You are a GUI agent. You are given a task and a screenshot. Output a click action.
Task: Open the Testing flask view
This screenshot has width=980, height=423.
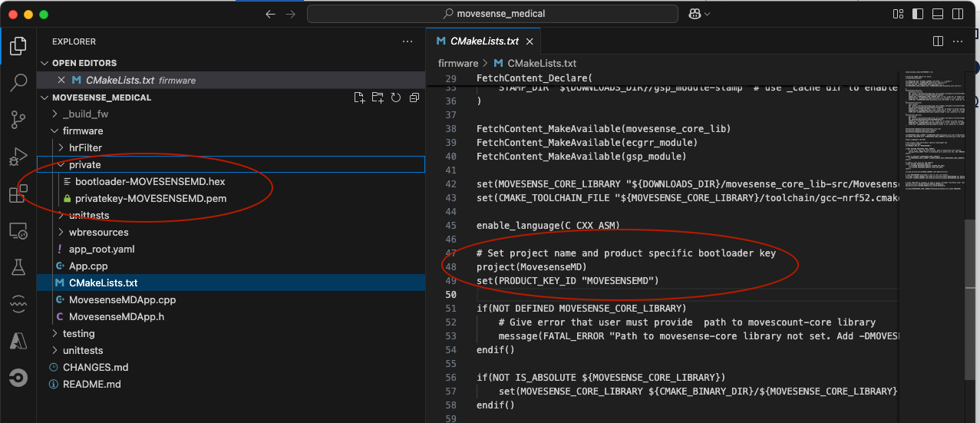[18, 267]
